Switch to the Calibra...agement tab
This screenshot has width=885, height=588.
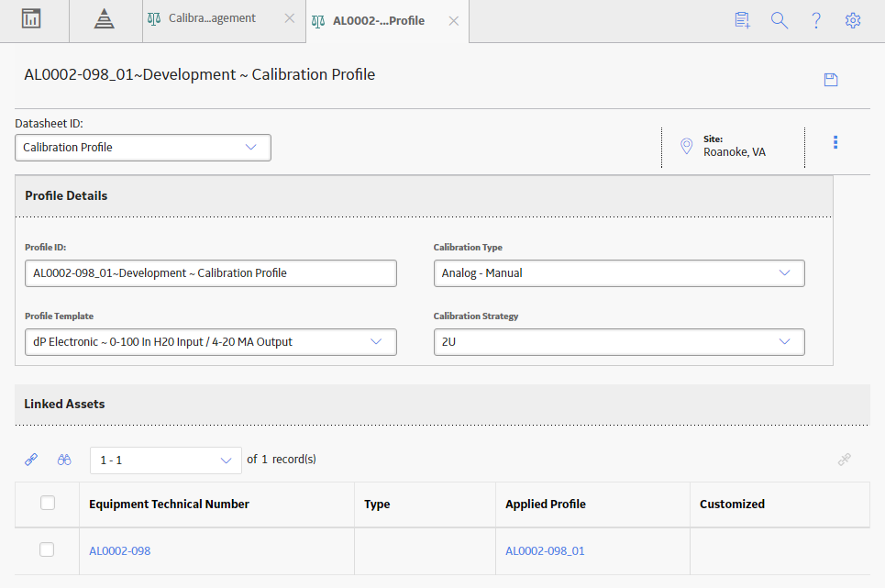(212, 18)
